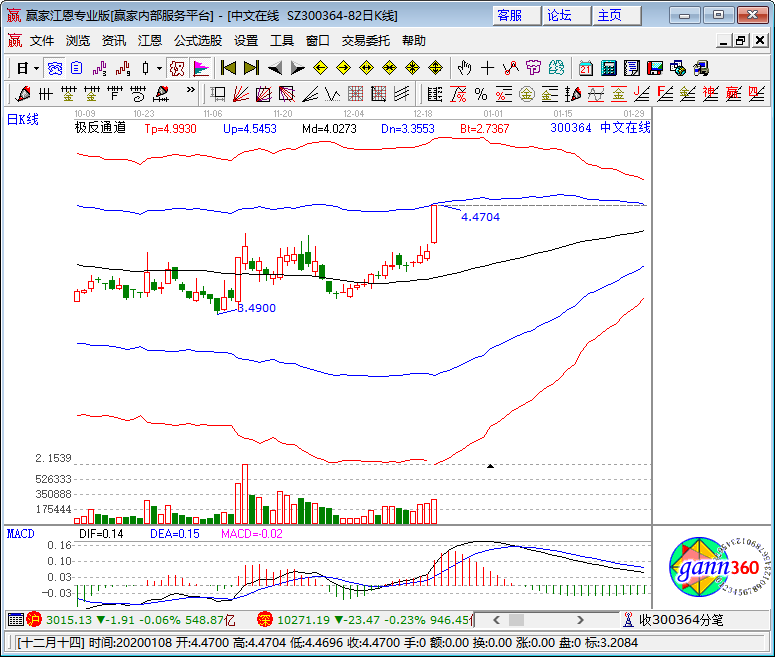This screenshot has width=775, height=657.
Task: Step chart left with black arrow
Action: click(275, 68)
